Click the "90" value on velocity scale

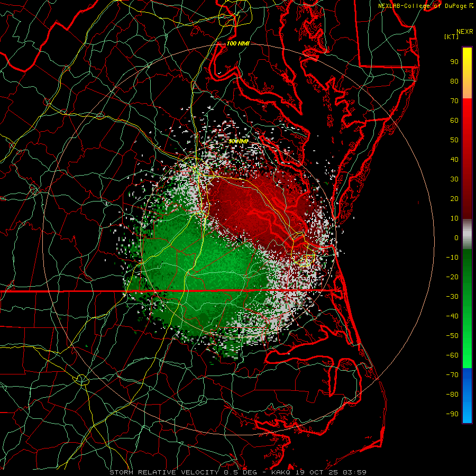click(x=454, y=62)
